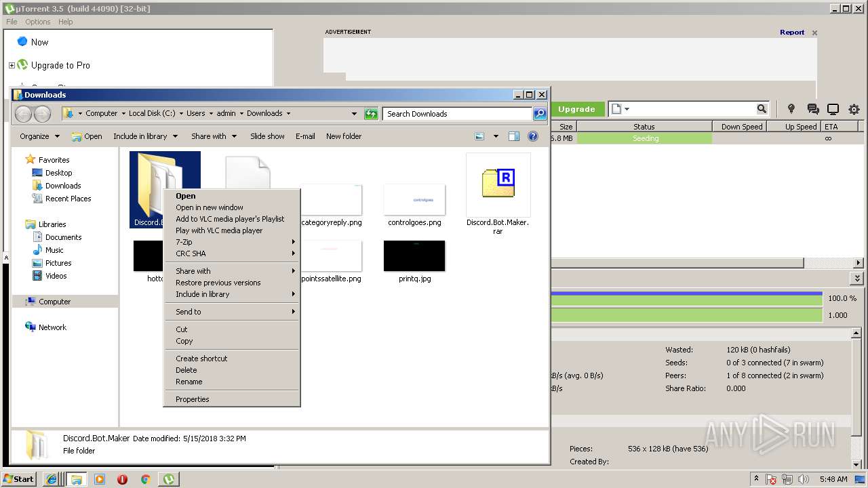This screenshot has width=868, height=488.
Task: Click the Windows Explorer taskbar button
Action: coord(76,479)
